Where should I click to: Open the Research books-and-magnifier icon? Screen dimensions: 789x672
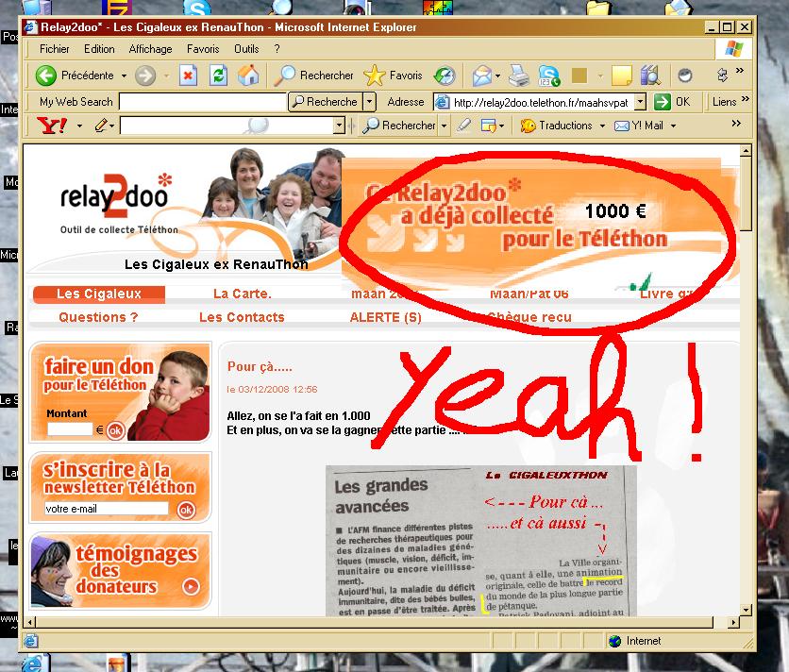click(x=650, y=76)
